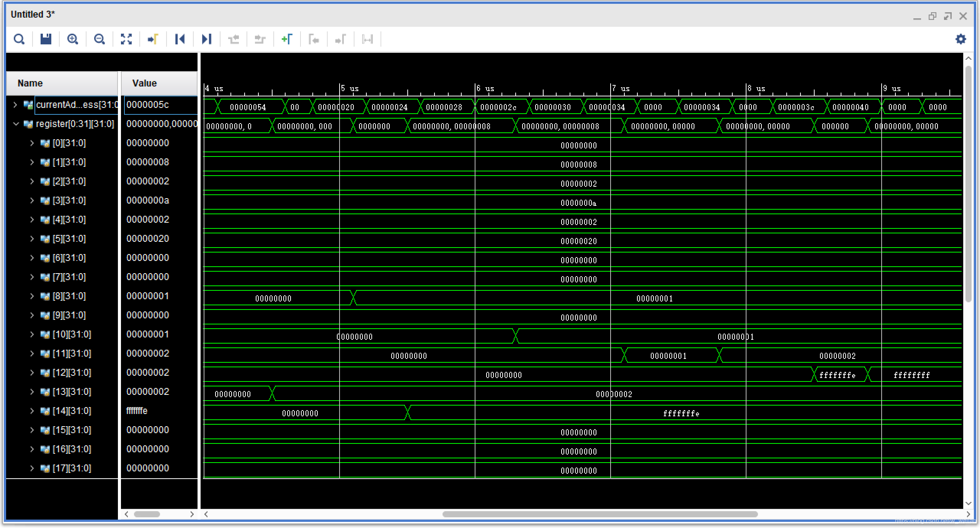This screenshot has width=980, height=528.
Task: Expand the currentAddress signal bus
Action: click(15, 105)
